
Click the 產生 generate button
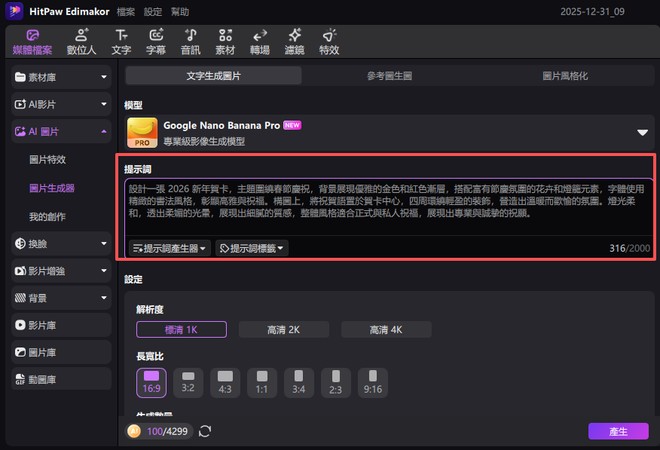[618, 431]
